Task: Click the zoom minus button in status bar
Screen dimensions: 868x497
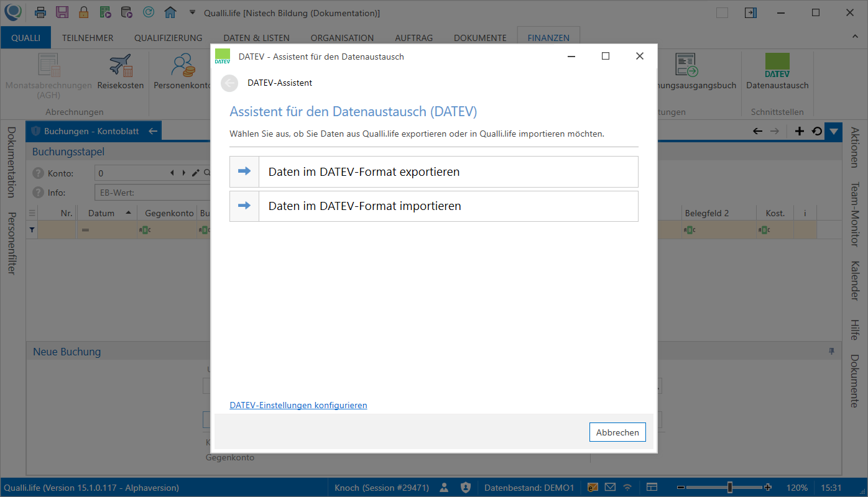Action: click(681, 488)
